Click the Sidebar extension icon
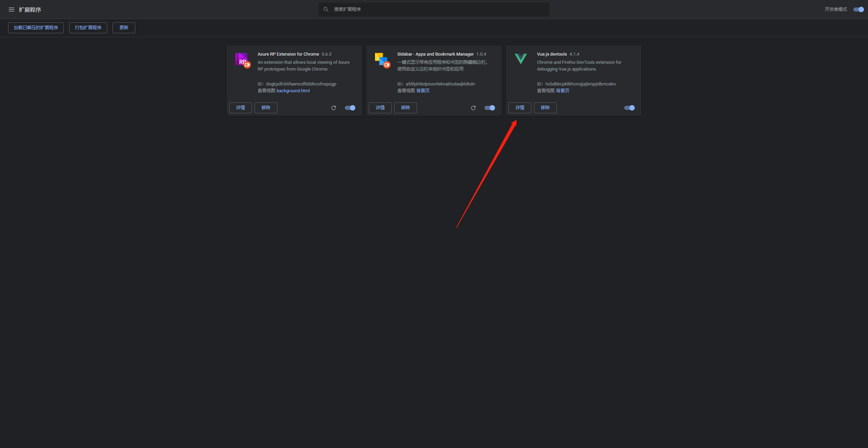Image resolution: width=868 pixels, height=448 pixels. (382, 60)
